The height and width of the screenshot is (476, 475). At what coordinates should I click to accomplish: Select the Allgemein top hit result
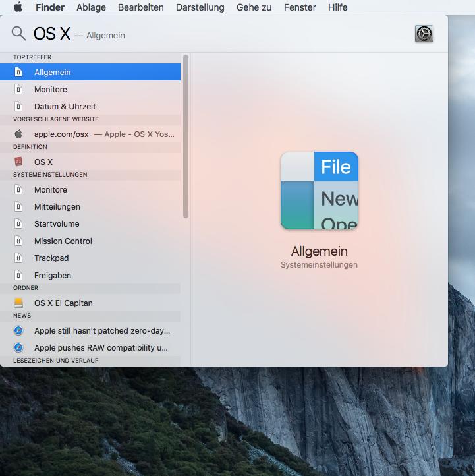(90, 73)
